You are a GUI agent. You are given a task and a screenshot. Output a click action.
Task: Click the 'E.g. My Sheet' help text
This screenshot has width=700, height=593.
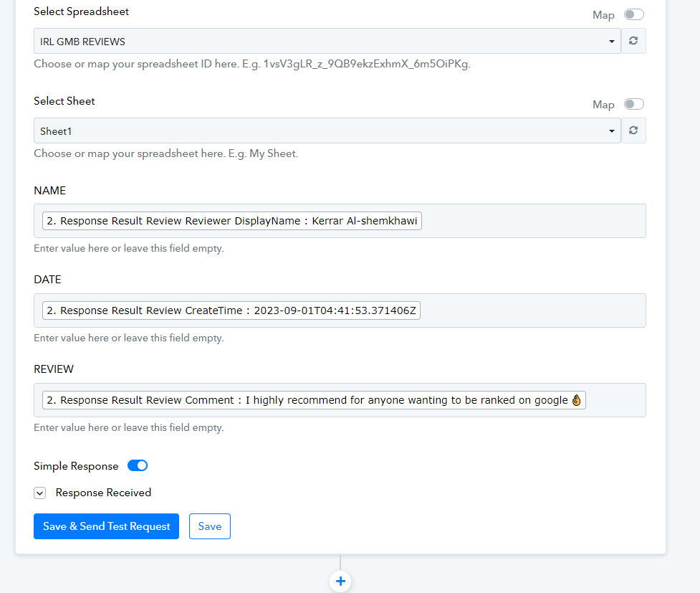click(166, 153)
